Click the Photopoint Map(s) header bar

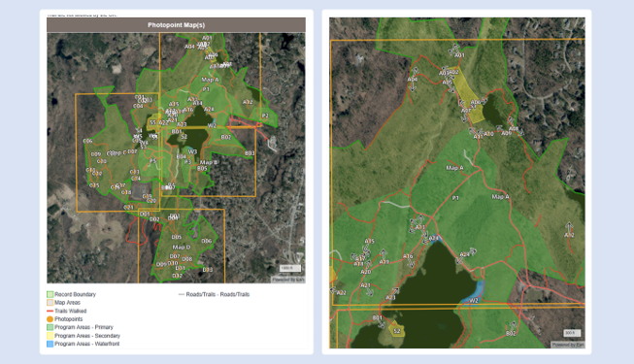tap(176, 25)
